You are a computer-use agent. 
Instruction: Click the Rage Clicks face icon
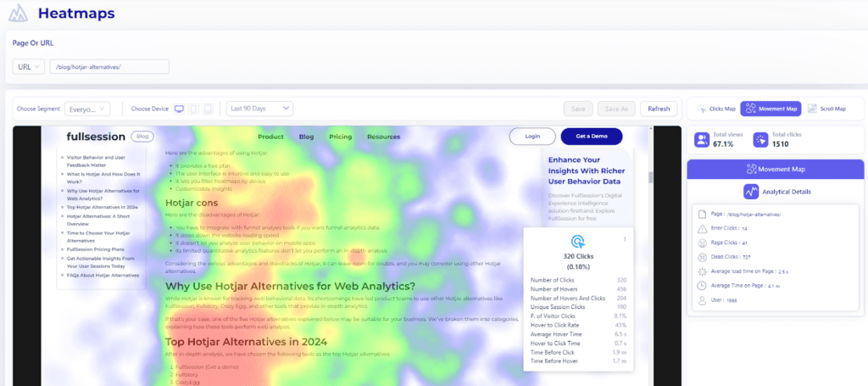(x=702, y=242)
